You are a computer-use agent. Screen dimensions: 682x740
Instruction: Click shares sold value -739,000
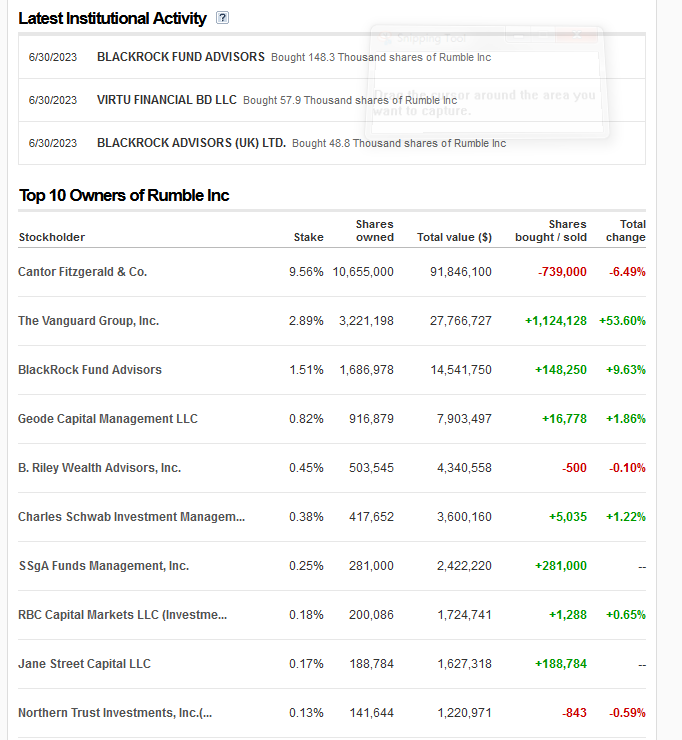coord(562,272)
